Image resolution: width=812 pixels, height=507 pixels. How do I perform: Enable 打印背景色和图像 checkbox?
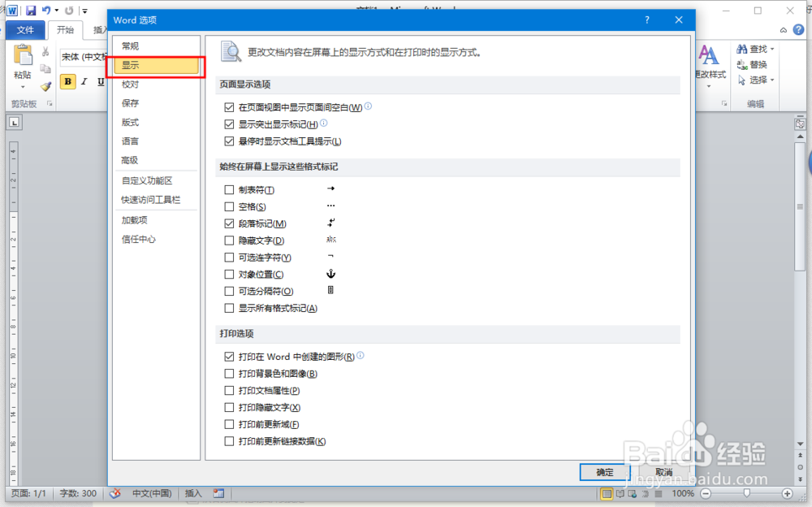(229, 373)
